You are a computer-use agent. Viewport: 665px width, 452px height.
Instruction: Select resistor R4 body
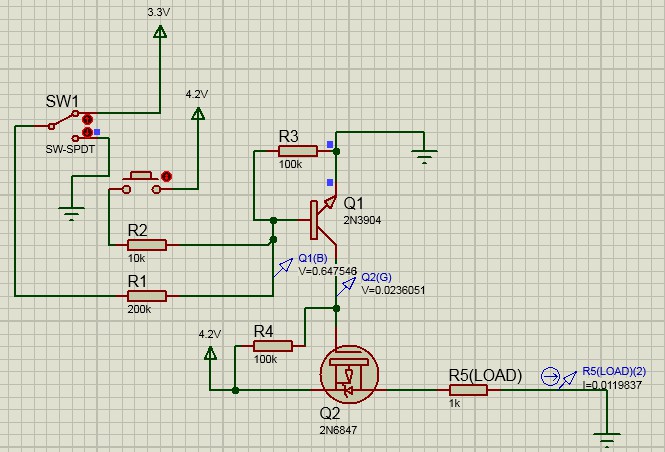click(x=273, y=346)
